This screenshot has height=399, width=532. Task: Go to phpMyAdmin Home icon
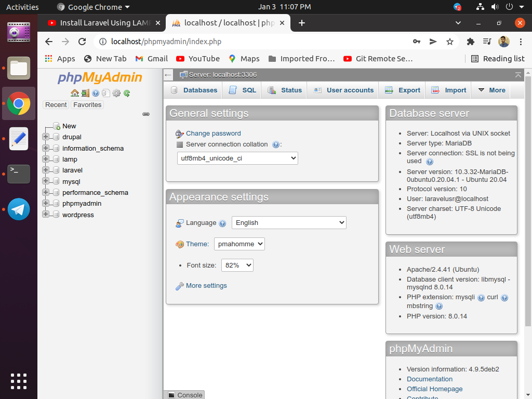tap(75, 93)
